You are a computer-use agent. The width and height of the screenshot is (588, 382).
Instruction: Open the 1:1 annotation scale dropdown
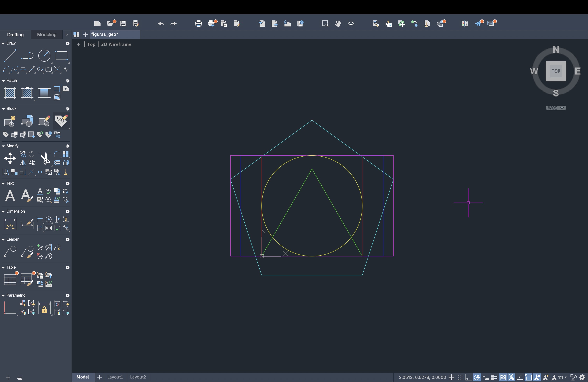(563, 377)
